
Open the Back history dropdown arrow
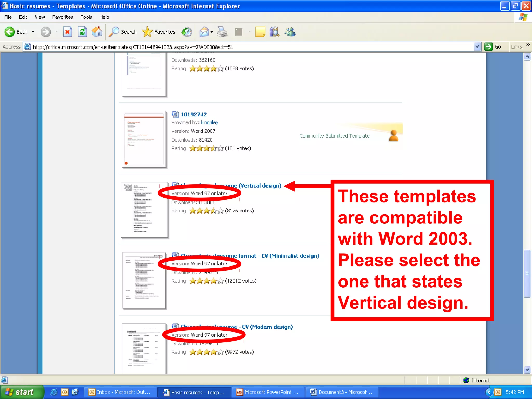[33, 32]
